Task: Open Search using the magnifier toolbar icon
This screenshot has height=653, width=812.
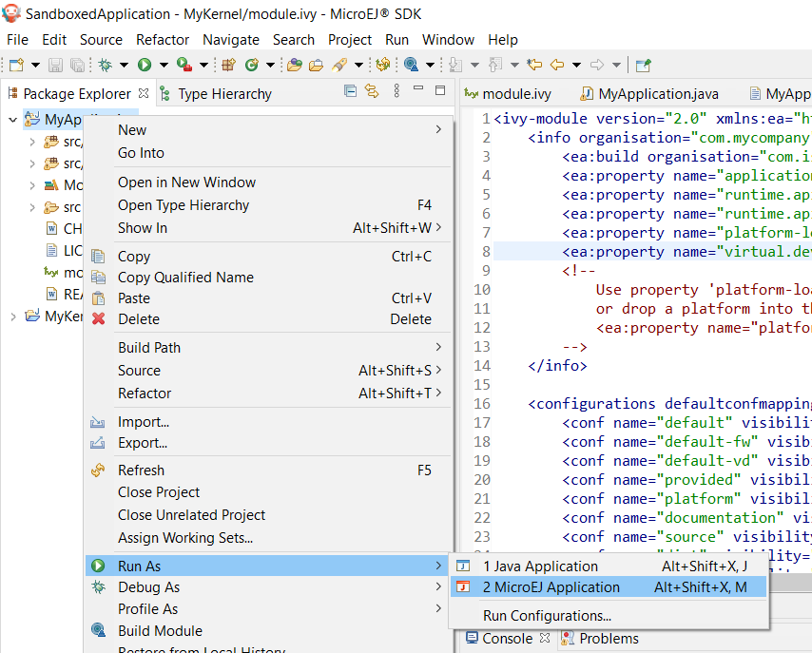Action: 410,66
